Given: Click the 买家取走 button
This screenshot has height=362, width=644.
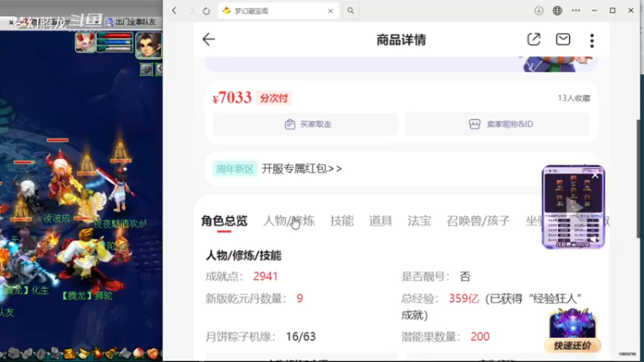Looking at the screenshot, I should (x=305, y=124).
